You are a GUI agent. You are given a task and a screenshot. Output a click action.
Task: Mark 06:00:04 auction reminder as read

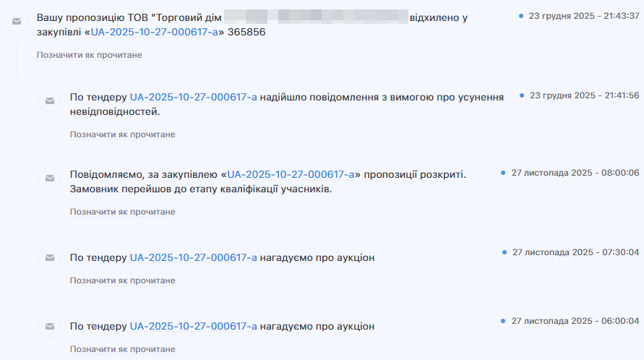click(122, 349)
